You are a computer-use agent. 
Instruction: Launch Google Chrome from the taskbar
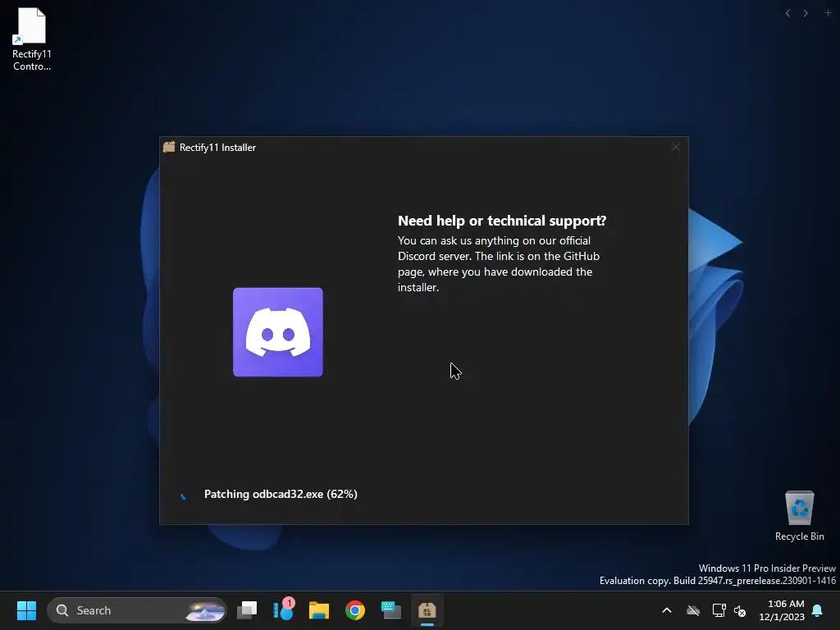(x=354, y=610)
